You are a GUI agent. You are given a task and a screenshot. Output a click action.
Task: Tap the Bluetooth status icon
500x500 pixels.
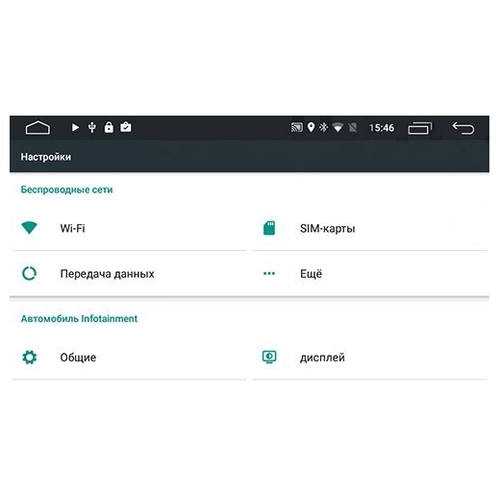(x=323, y=127)
